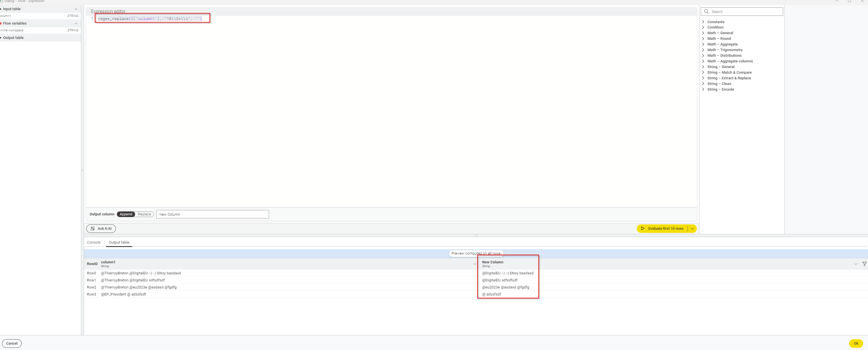This screenshot has width=868, height=350.
Task: Select the Append output column mode
Action: coord(126,214)
